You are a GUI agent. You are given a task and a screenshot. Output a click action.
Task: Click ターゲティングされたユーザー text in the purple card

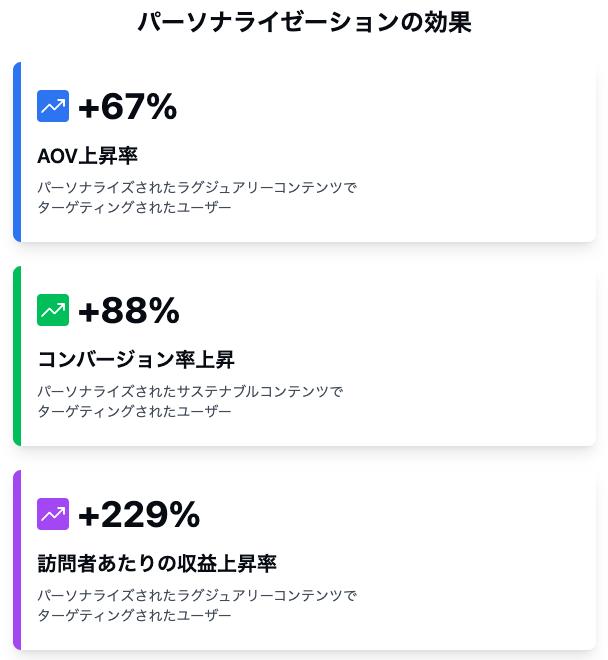tap(134, 615)
